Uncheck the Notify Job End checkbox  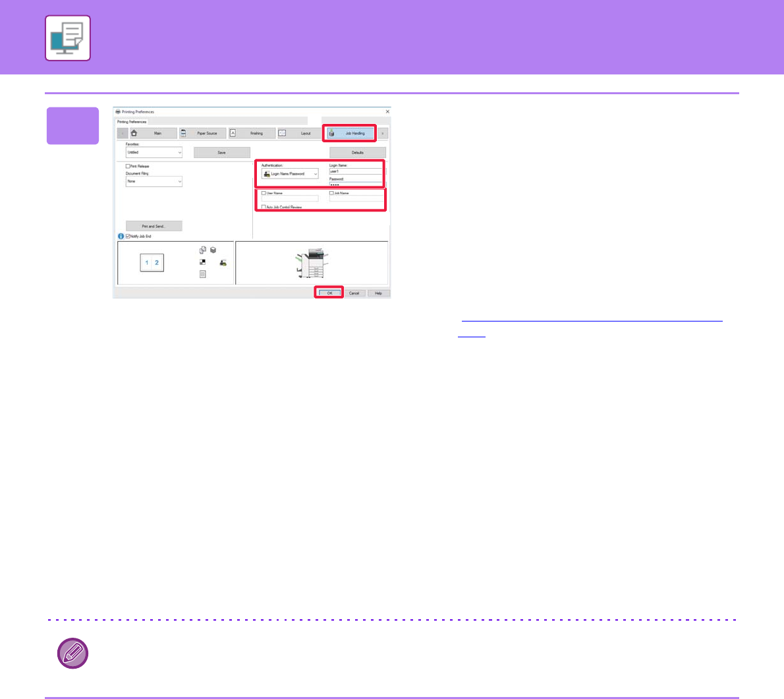click(x=128, y=236)
